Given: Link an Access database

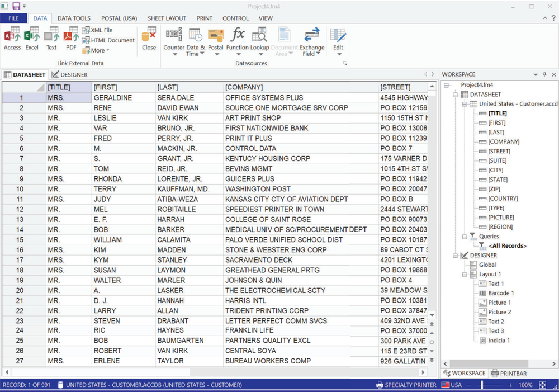Looking at the screenshot, I should pyautogui.click(x=12, y=39).
